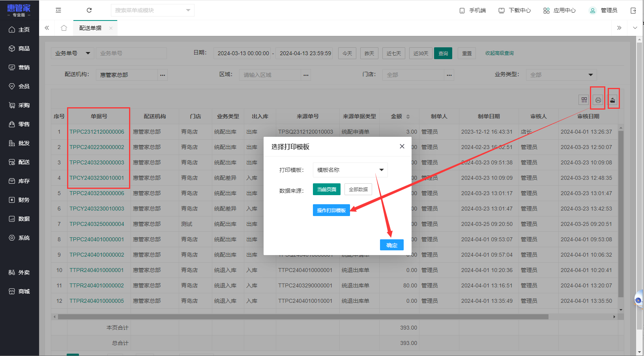Open 配送 sidebar module

click(19, 162)
